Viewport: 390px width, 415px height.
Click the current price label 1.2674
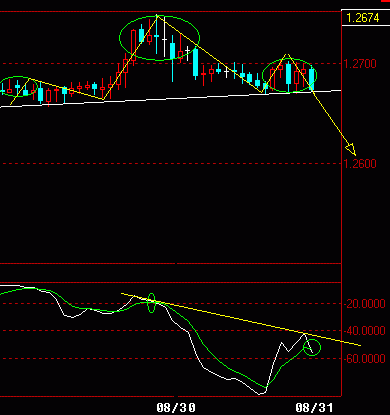[363, 18]
